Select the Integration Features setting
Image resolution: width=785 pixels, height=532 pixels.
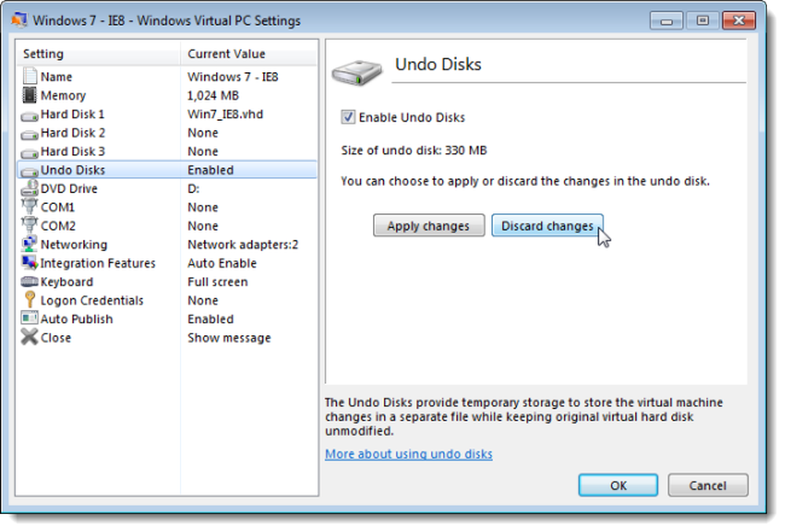(x=167, y=263)
